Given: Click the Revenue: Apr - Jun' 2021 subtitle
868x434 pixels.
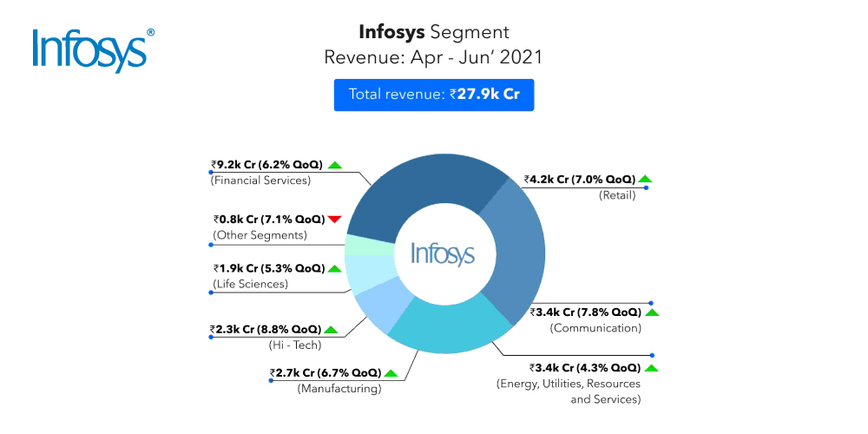Looking at the screenshot, I should click(433, 57).
